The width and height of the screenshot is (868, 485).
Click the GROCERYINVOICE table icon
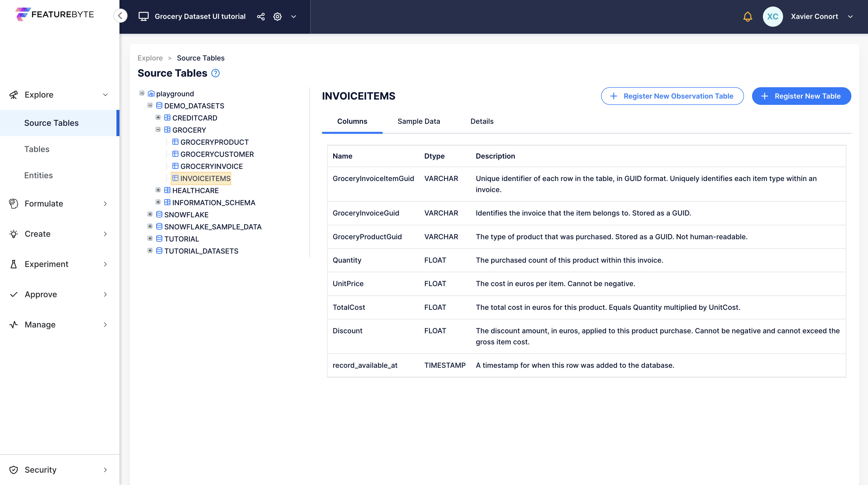(176, 166)
